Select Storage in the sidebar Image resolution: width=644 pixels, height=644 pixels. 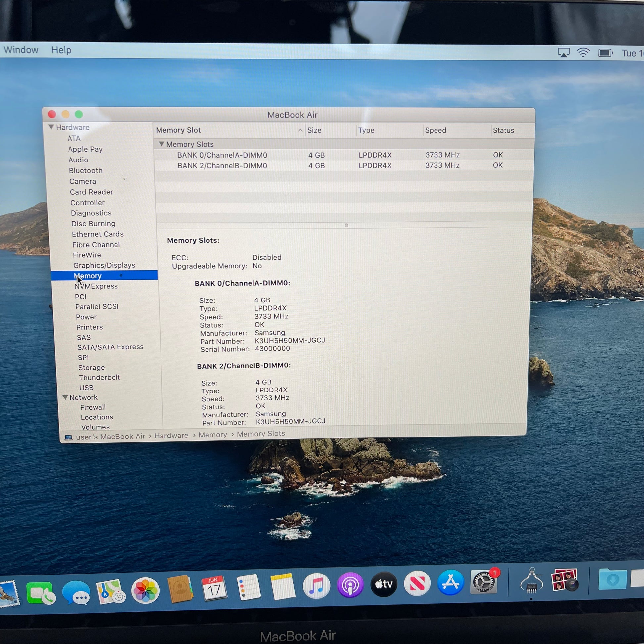point(91,367)
